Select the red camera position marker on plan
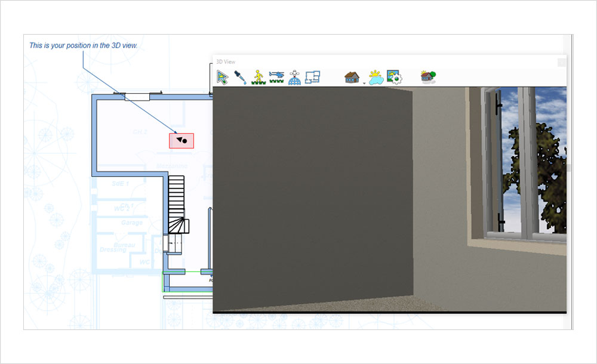Image resolution: width=597 pixels, height=364 pixels. 181,141
